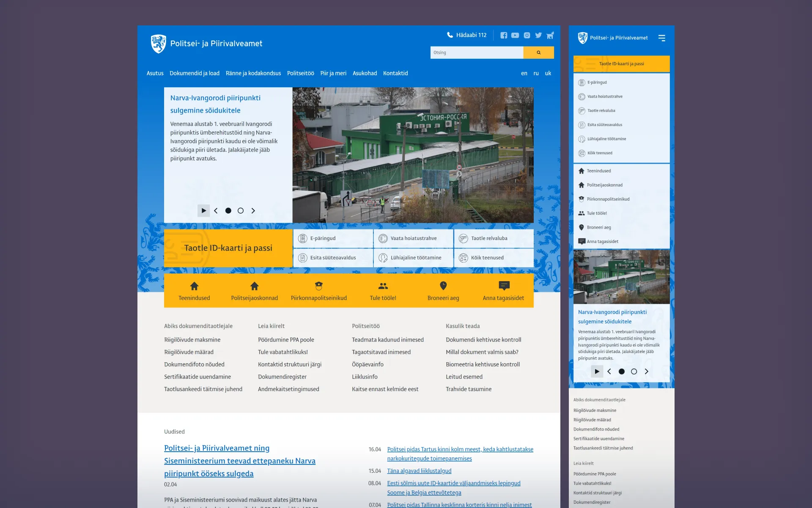Viewport: 812px width, 508px height.
Task: Advance mobile carousel with right chevron
Action: (646, 372)
